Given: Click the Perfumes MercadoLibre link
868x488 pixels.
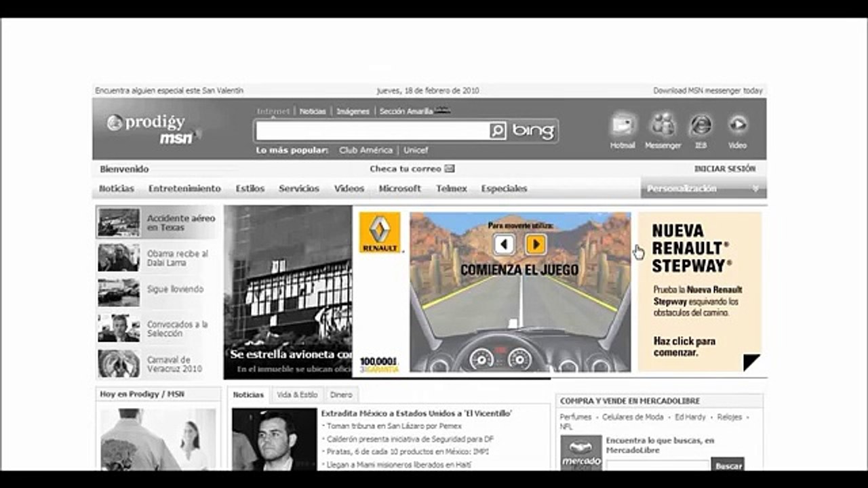Looking at the screenshot, I should (576, 417).
